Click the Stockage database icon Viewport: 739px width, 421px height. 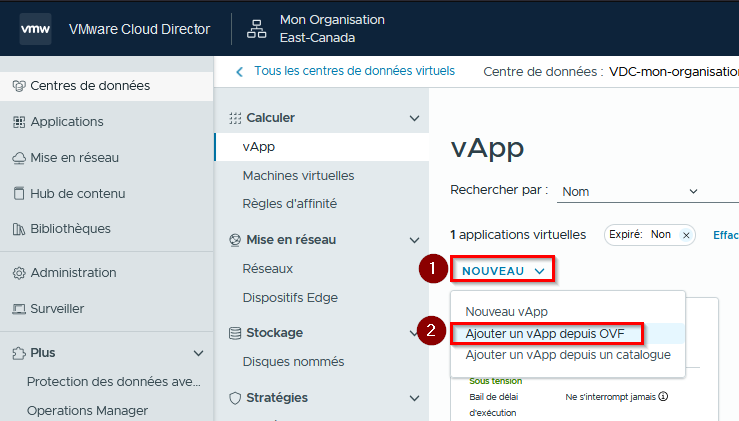pos(235,333)
